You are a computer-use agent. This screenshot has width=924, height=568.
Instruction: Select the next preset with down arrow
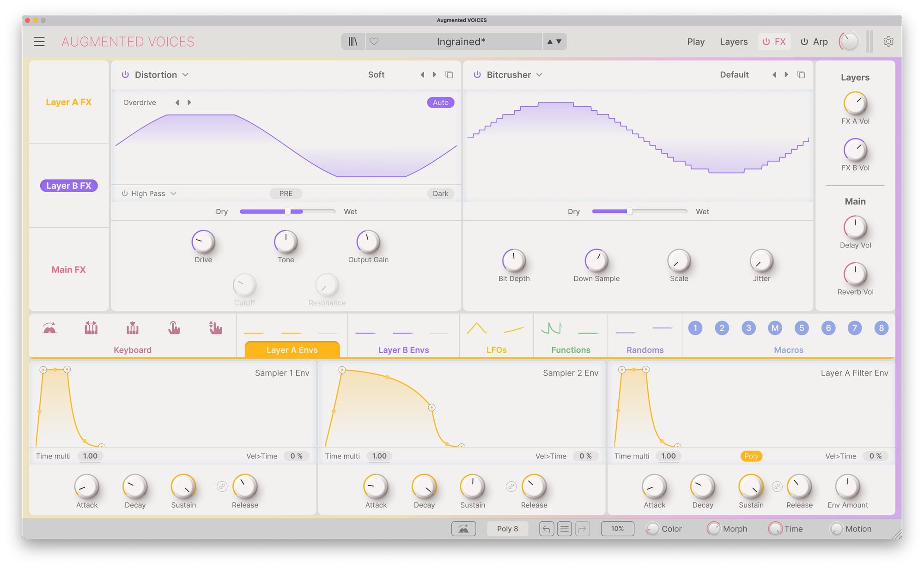pyautogui.click(x=559, y=42)
